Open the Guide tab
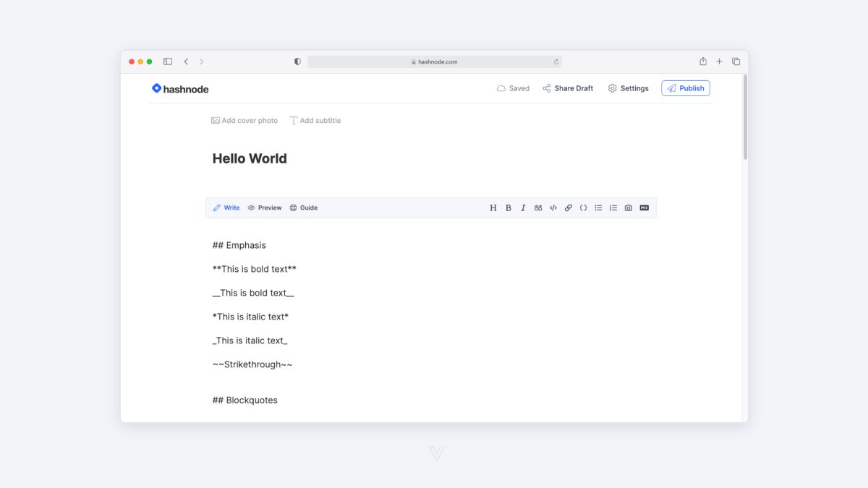This screenshot has height=488, width=868. [303, 207]
